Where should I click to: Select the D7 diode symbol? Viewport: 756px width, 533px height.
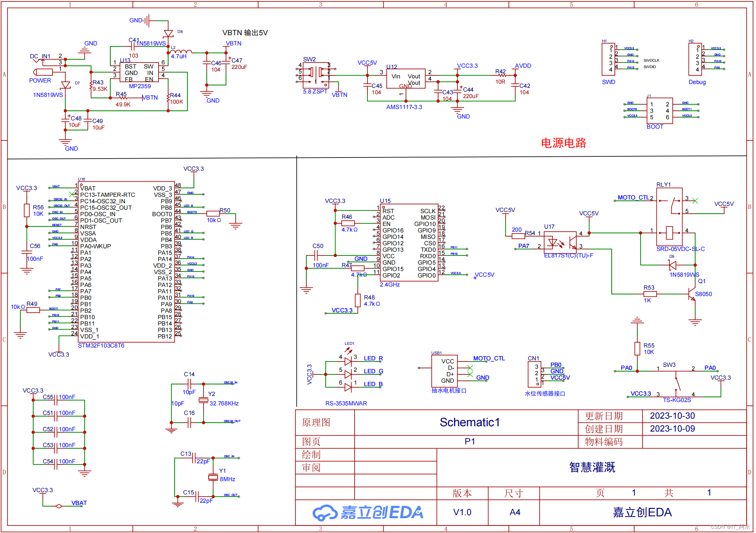[x=65, y=85]
